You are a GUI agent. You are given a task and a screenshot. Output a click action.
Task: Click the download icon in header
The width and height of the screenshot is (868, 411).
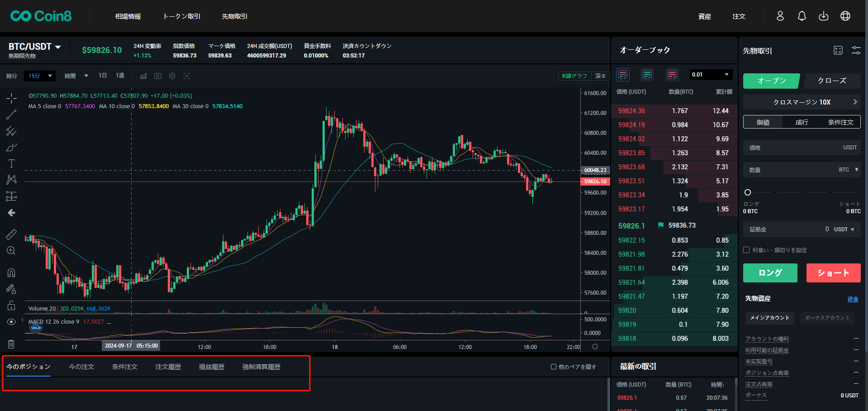823,16
